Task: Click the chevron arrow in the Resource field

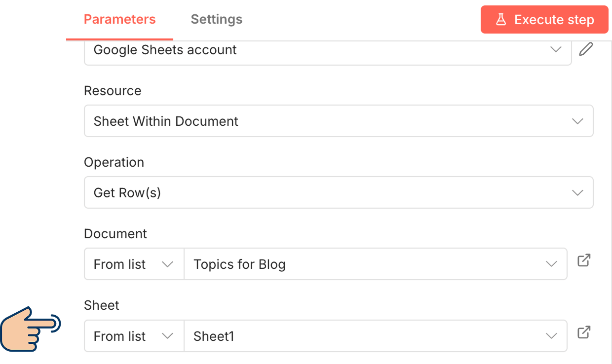Action: pos(577,121)
